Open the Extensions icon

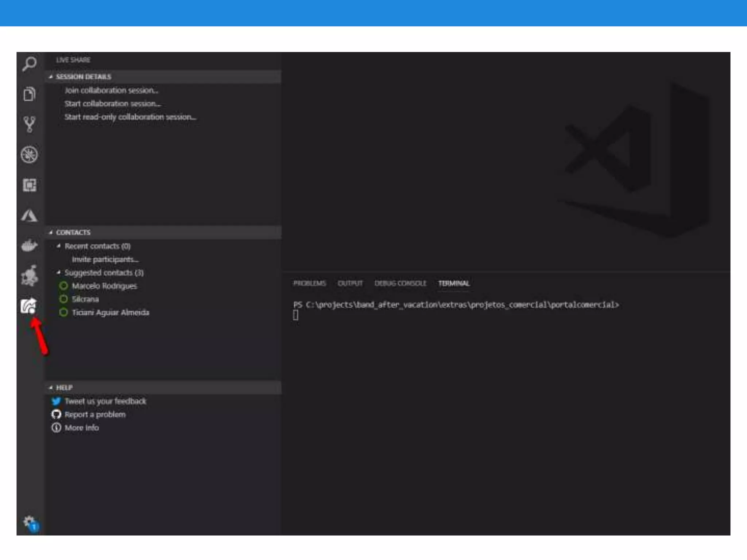point(29,185)
